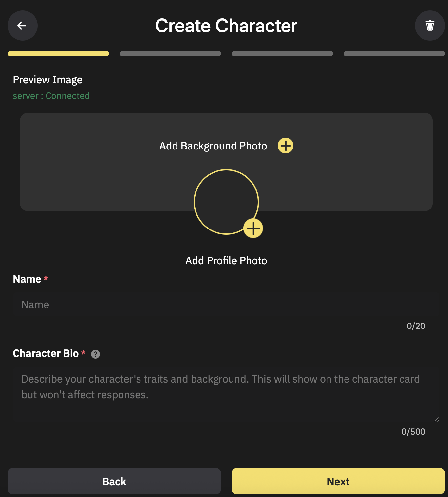This screenshot has height=497, width=448.
Task: Click the Create Character heading
Action: [x=226, y=26]
